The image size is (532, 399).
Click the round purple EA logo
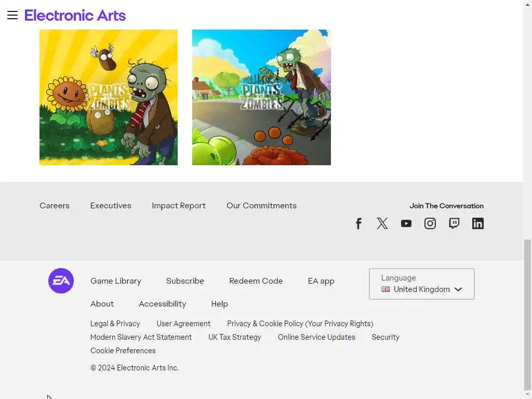61,281
